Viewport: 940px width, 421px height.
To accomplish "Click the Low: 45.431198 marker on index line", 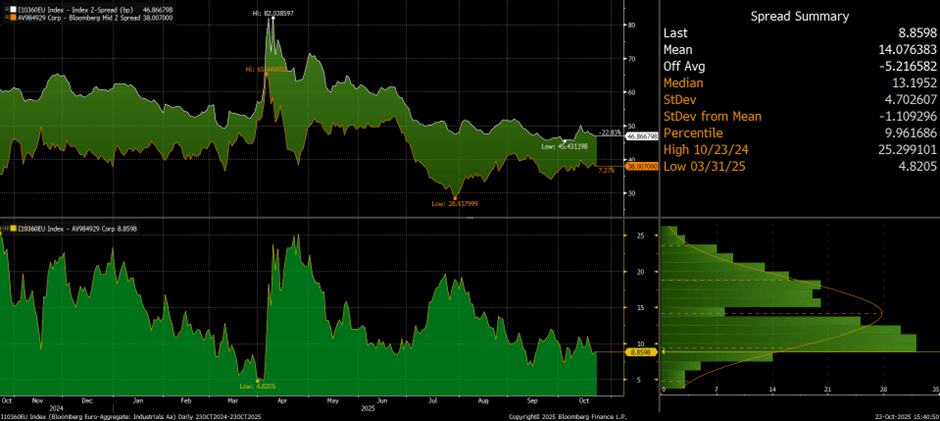I will point(564,146).
